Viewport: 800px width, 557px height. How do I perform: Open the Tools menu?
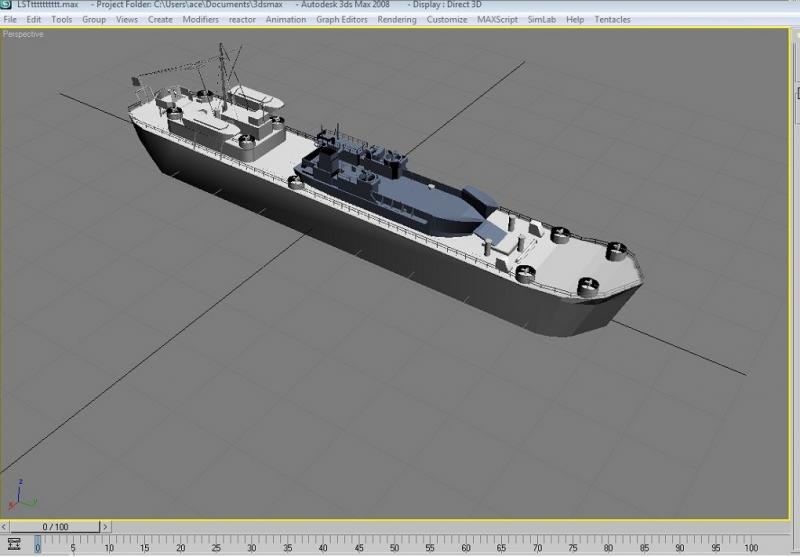[62, 19]
